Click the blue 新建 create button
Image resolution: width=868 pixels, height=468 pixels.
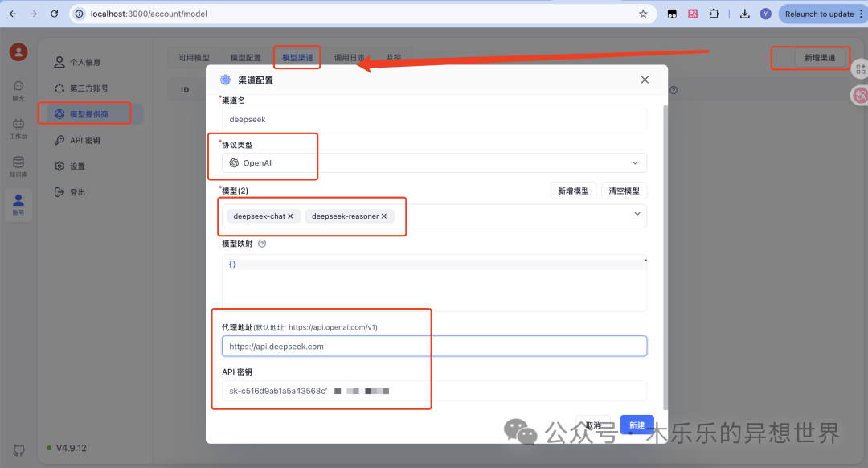point(637,425)
